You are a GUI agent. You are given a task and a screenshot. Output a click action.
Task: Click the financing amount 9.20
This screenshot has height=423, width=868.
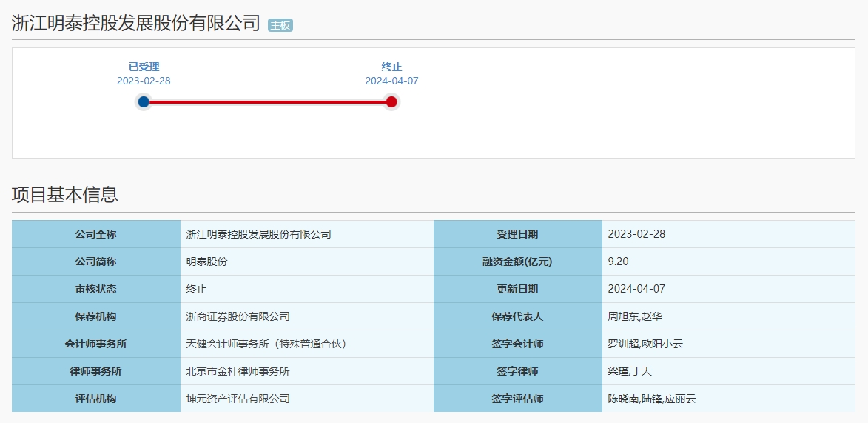click(619, 262)
